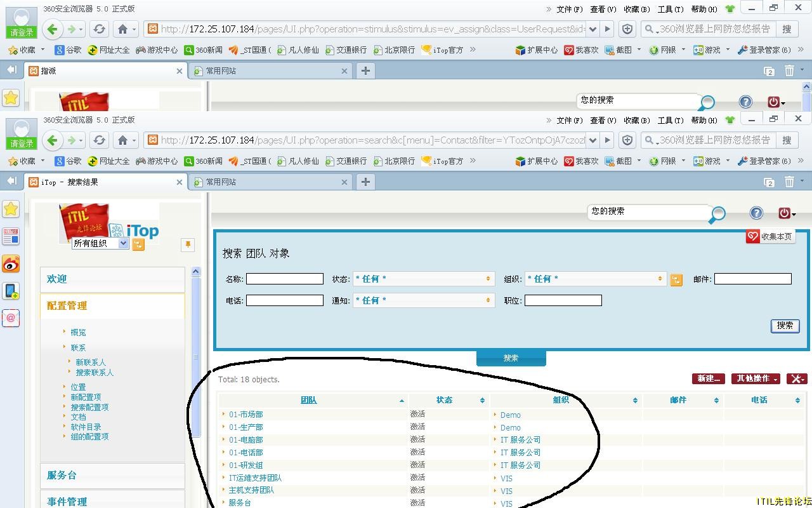Image resolution: width=812 pixels, height=508 pixels.
Task: Click shield icon beside address bar in 搜索结果 window
Action: click(627, 140)
